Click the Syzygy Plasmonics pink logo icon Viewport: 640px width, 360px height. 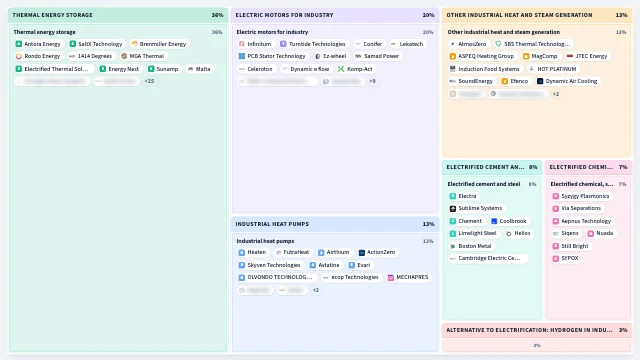pos(556,196)
